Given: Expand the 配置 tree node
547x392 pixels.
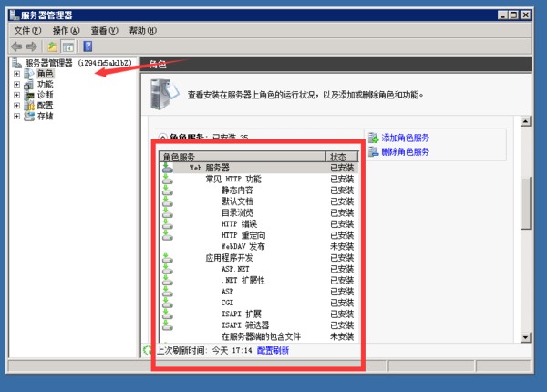Looking at the screenshot, I should click(16, 106).
